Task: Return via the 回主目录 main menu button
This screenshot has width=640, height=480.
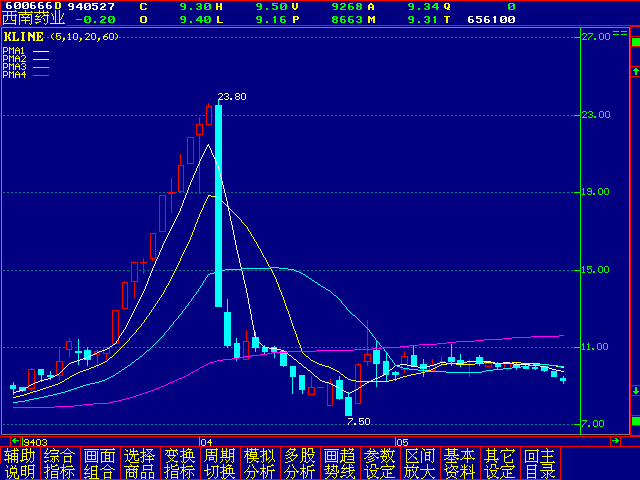Action: click(x=540, y=463)
